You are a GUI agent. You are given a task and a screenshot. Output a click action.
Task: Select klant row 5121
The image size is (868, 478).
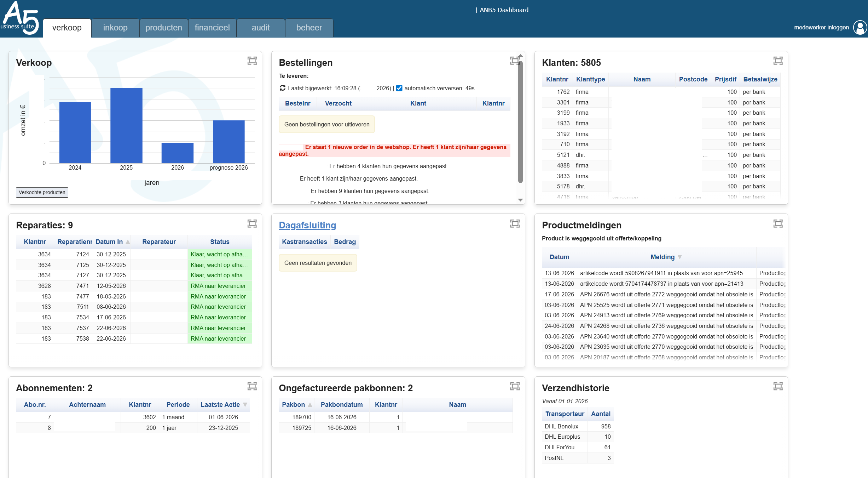pos(661,155)
